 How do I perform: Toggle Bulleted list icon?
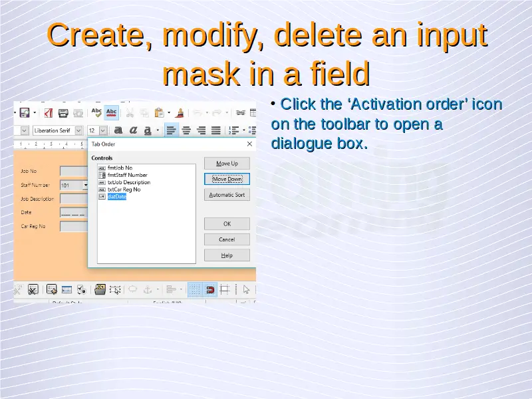click(252, 130)
